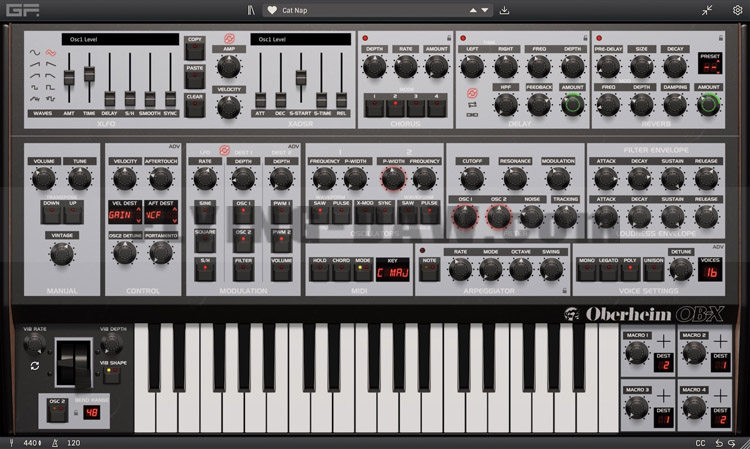Screen dimensions: 750x449
Task: Toggle the Reverb power LED
Action: [x=599, y=38]
